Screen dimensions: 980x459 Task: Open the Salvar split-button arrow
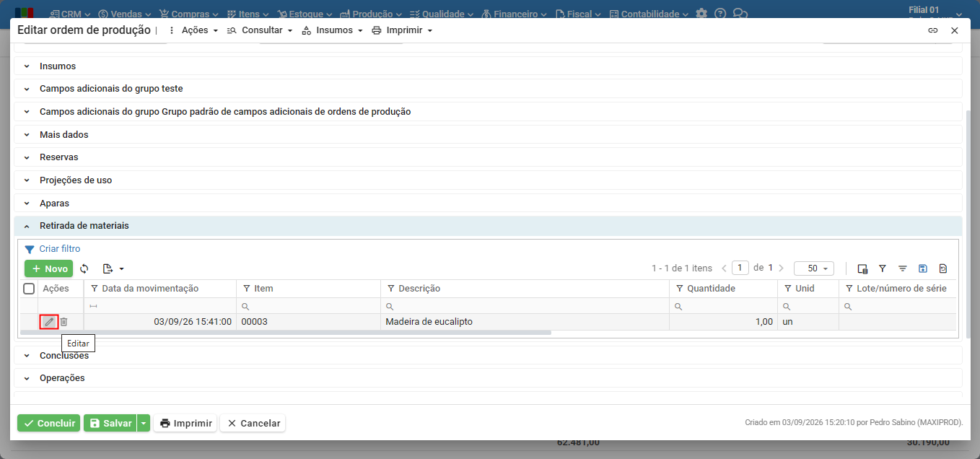(144, 423)
